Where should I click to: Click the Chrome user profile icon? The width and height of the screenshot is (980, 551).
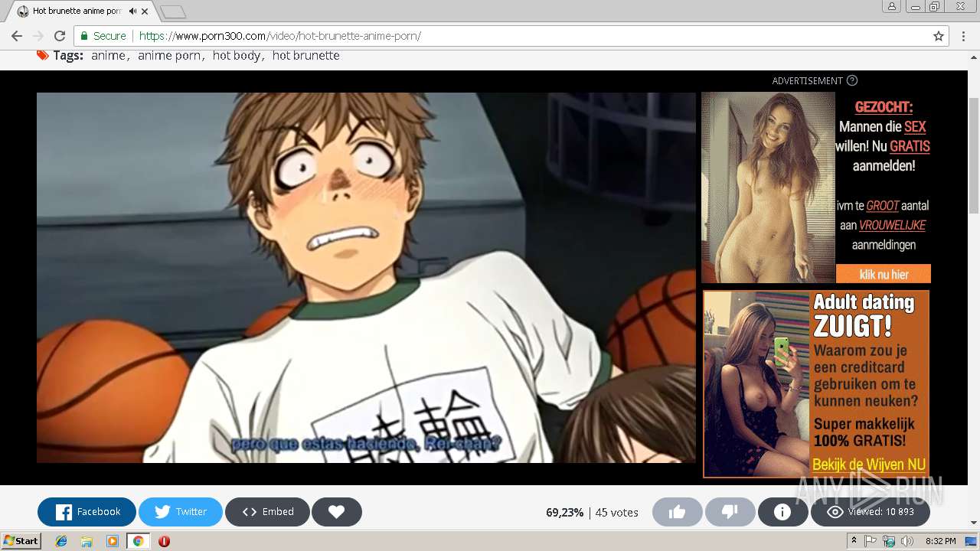click(891, 6)
